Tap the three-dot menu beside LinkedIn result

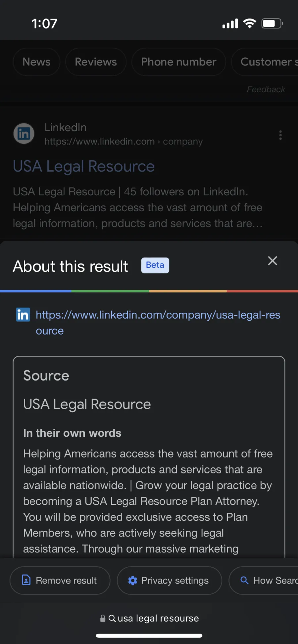pos(280,135)
